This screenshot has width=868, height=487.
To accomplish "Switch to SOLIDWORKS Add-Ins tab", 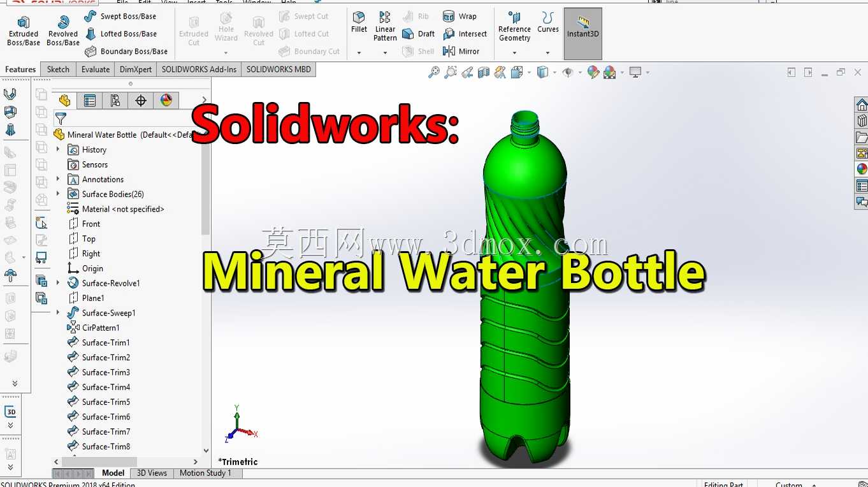I will click(x=199, y=69).
